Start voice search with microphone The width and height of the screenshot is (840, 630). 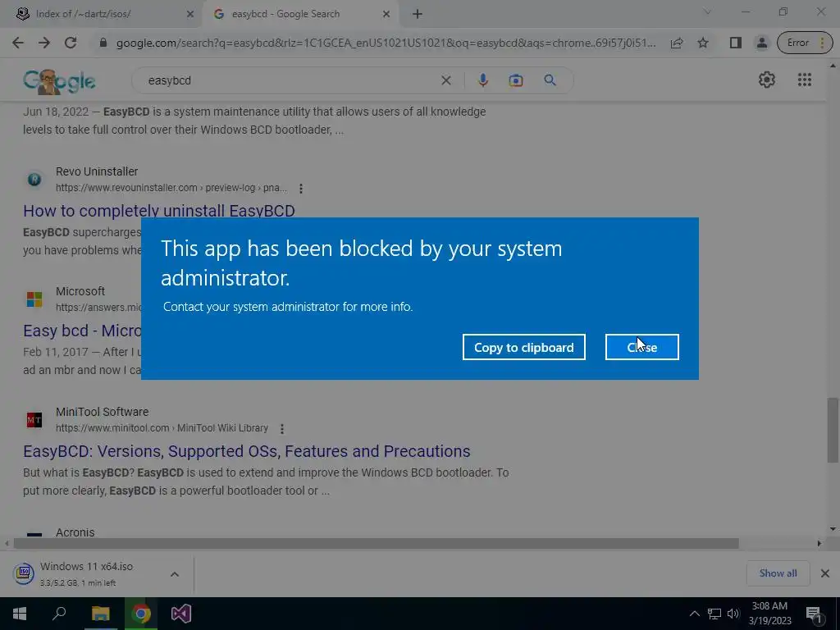(x=482, y=80)
